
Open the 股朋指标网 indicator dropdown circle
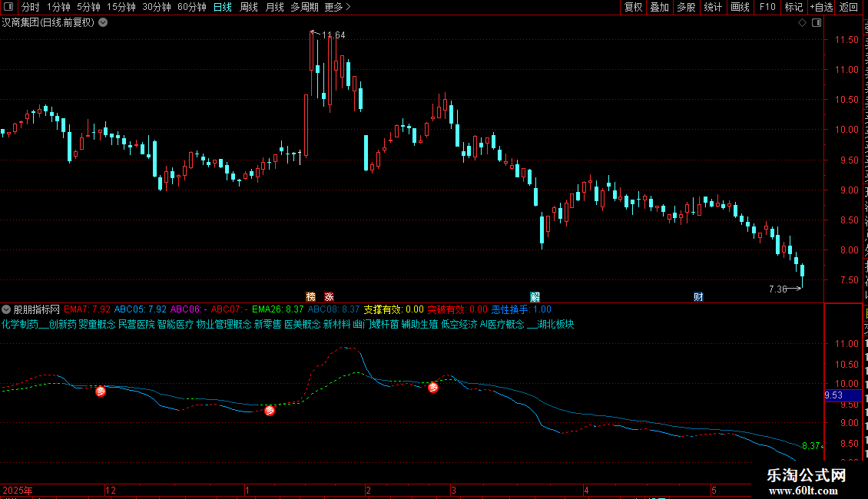[x=6, y=309]
